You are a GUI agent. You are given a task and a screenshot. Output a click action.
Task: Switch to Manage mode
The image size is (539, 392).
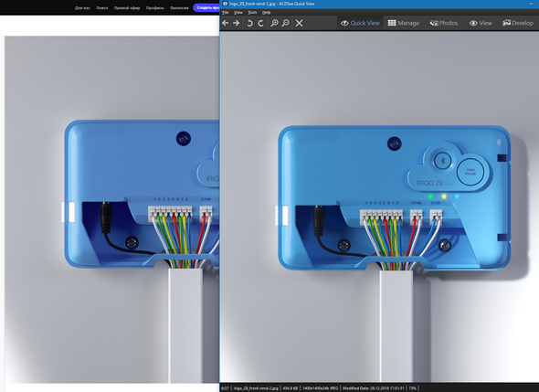[x=404, y=23]
